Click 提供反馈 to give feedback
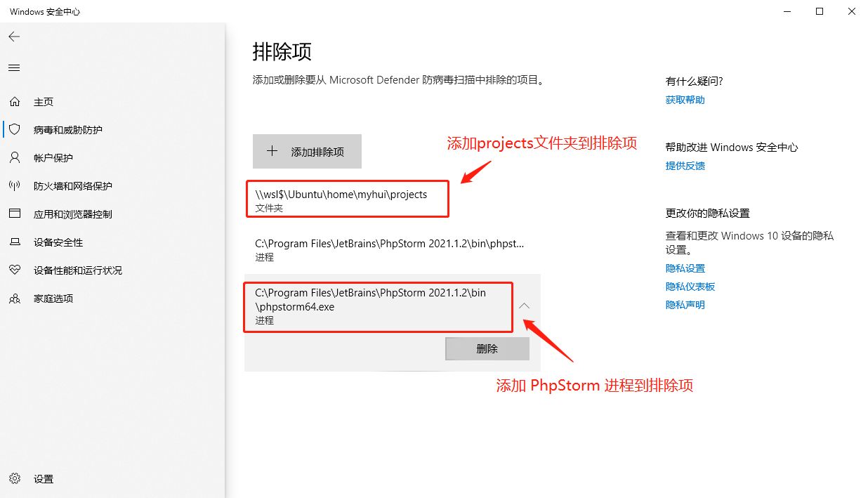 (685, 165)
